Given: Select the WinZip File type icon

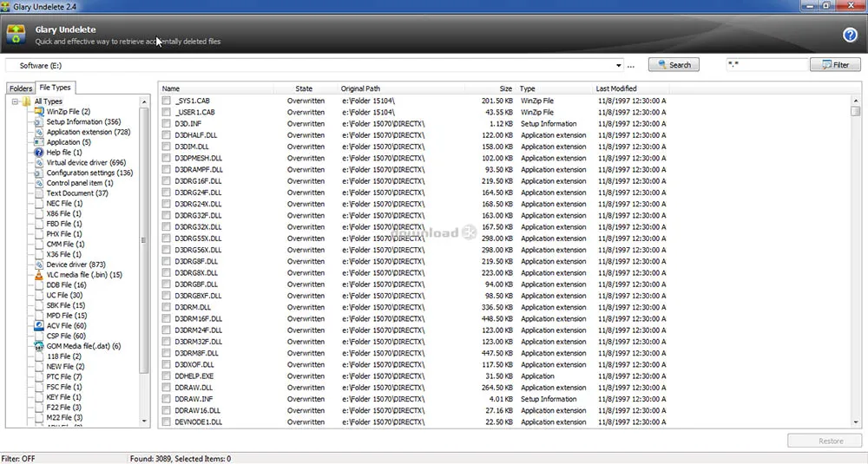Looking at the screenshot, I should (39, 112).
